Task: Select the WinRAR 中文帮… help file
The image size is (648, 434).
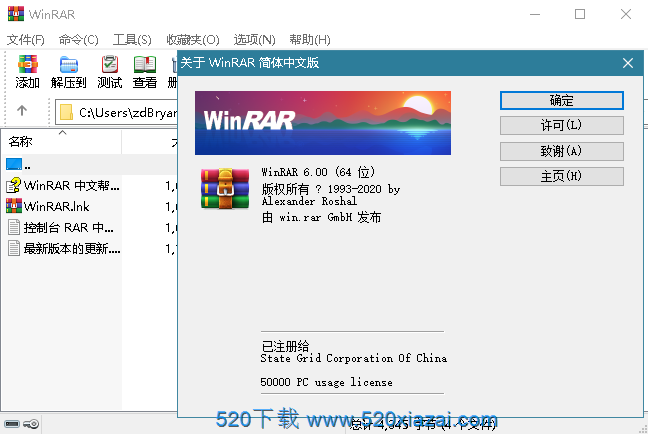Action: pos(63,186)
